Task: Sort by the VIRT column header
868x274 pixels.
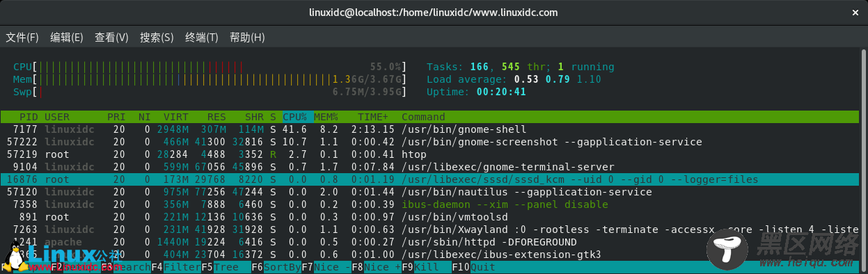Action: pyautogui.click(x=176, y=117)
